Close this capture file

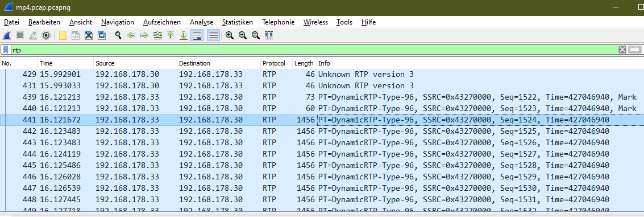pos(88,35)
